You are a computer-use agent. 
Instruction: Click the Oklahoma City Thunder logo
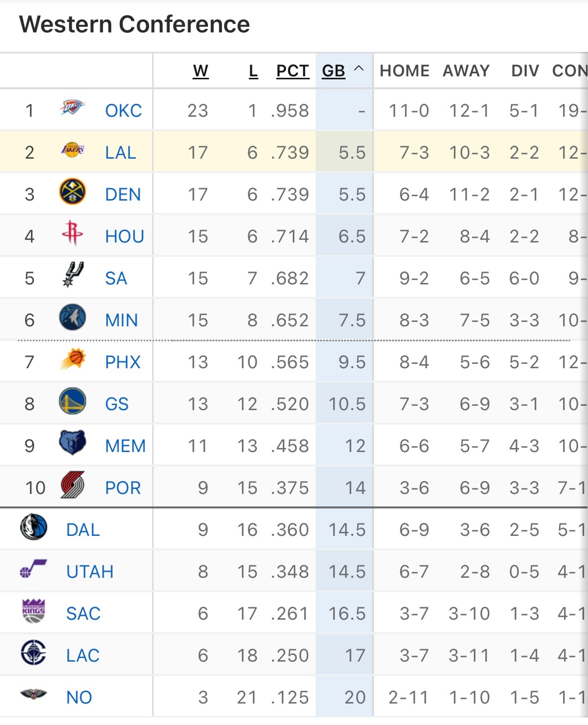[x=72, y=108]
